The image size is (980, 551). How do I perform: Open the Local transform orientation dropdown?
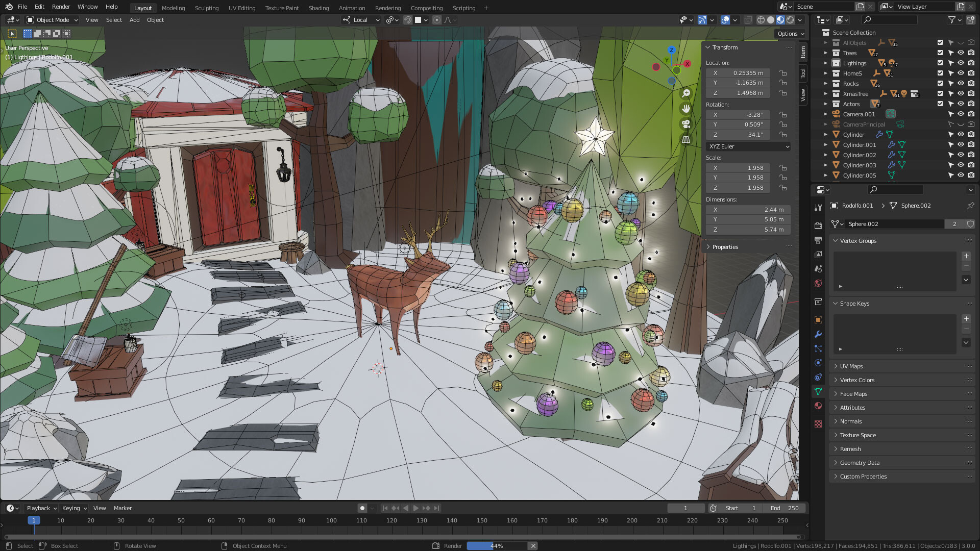point(361,20)
